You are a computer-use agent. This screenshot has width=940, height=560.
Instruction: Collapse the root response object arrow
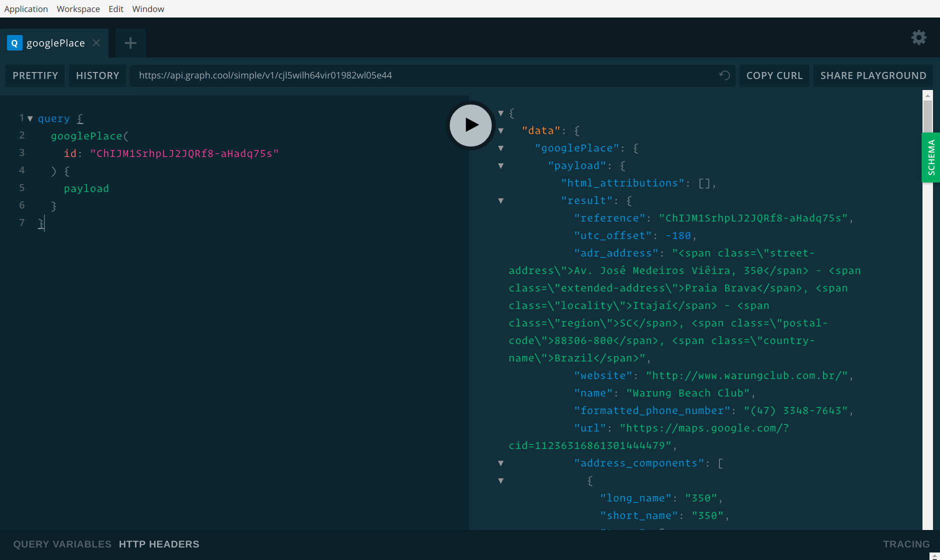pos(501,113)
